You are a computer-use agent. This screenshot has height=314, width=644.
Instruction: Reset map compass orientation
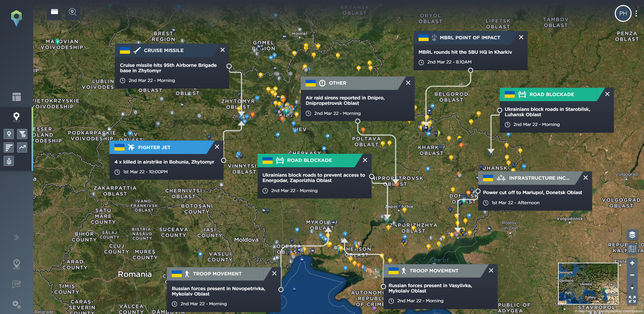point(632,287)
